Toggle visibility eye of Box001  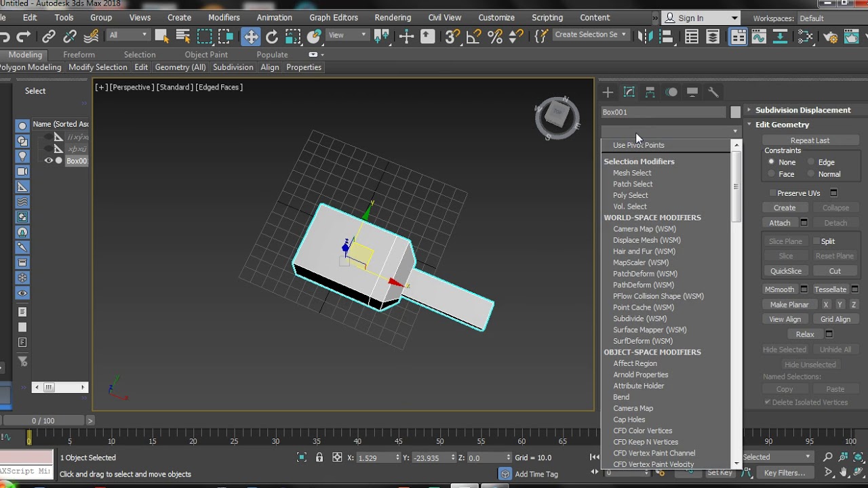pos(49,161)
